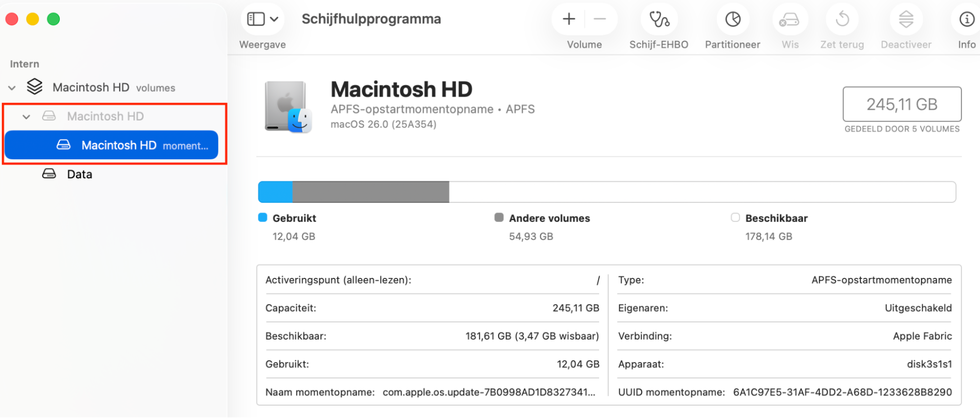Click the 178,14 GB Beschikbaar value

[x=769, y=237]
